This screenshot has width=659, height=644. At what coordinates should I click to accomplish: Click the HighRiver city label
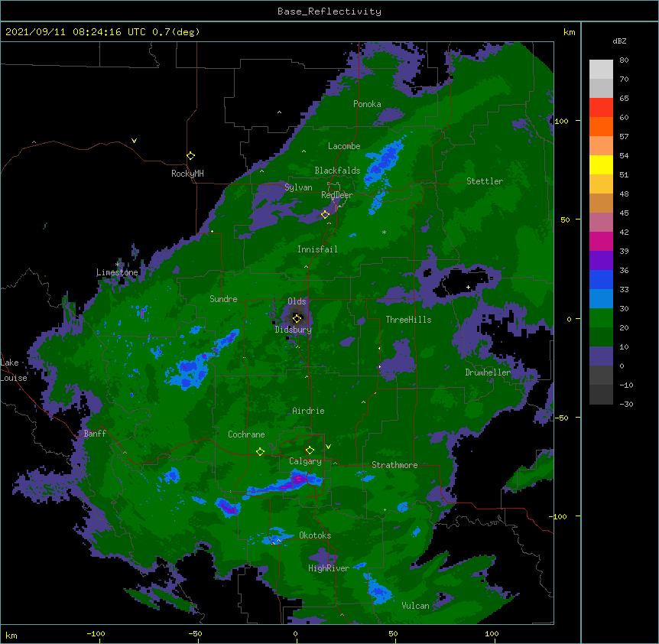click(x=329, y=568)
